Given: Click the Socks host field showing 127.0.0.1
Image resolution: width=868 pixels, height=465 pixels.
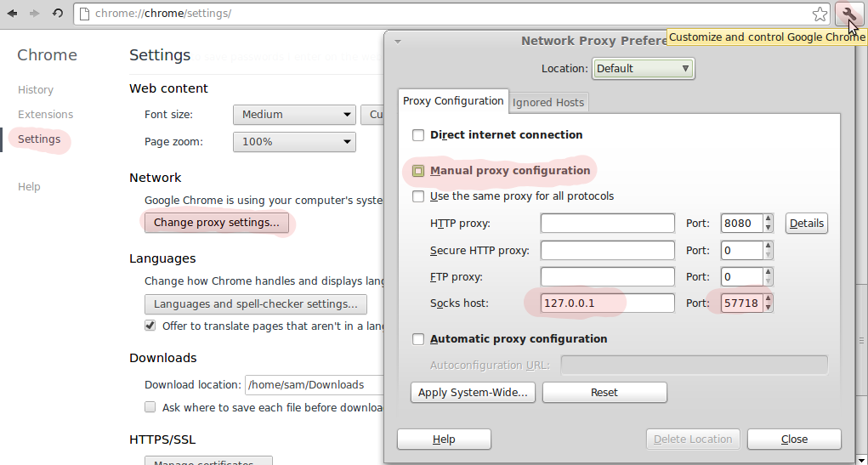Looking at the screenshot, I should coord(607,303).
